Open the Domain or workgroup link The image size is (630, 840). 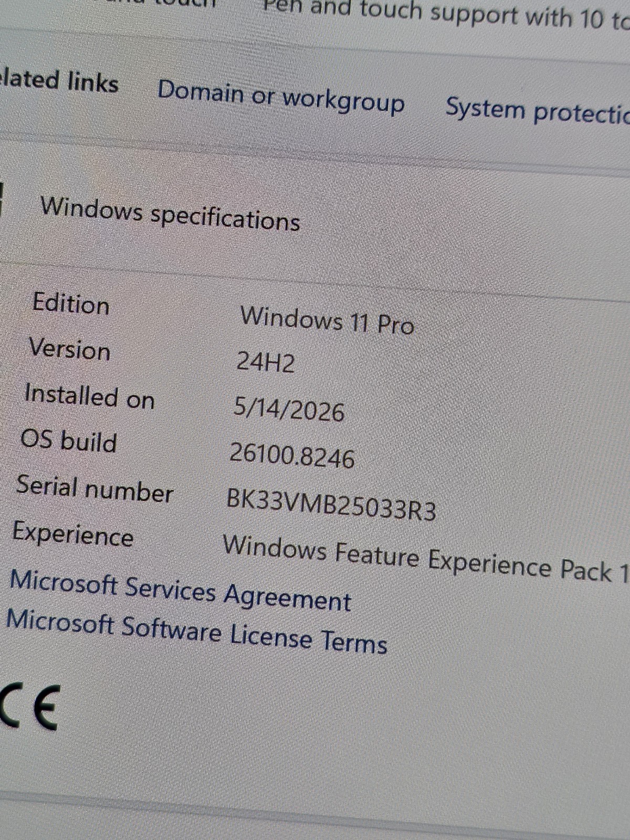click(281, 96)
